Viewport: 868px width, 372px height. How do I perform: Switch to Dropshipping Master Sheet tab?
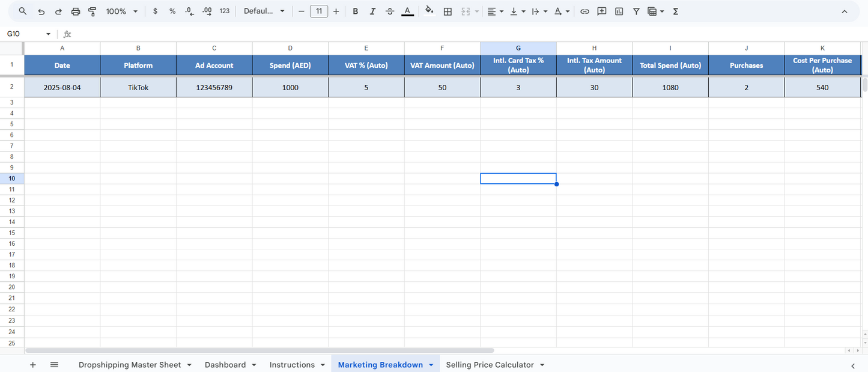click(x=130, y=365)
